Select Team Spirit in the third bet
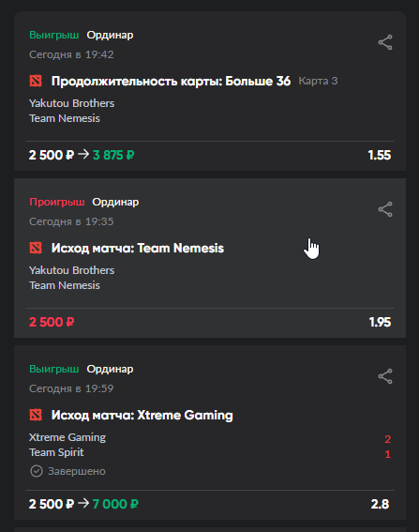 click(56, 452)
